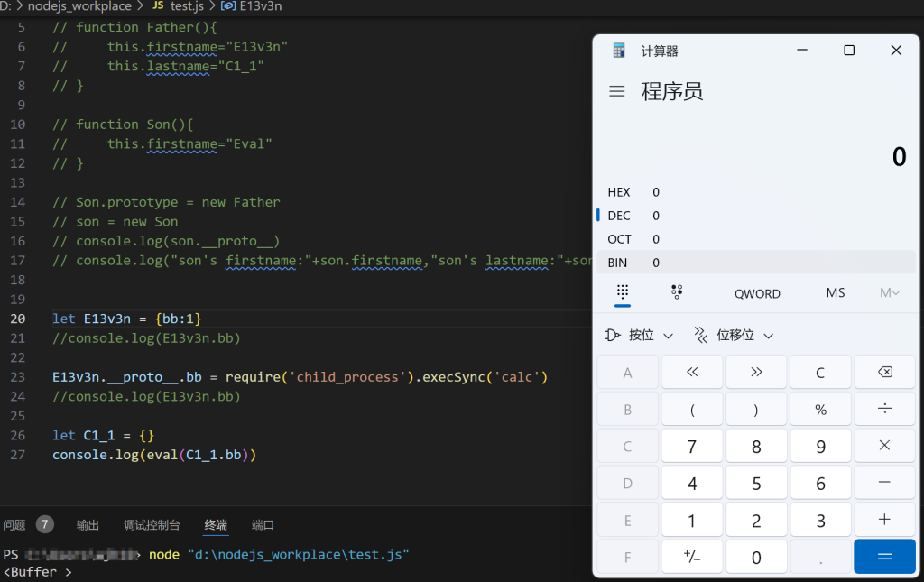The image size is (924, 582).
Task: Toggle QWORD word size
Action: coord(757,293)
